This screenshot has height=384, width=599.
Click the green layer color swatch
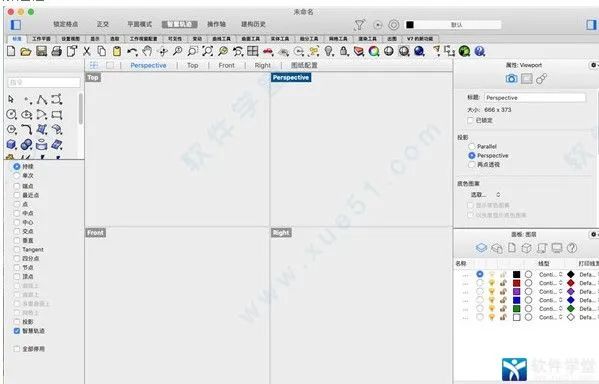pos(516,309)
